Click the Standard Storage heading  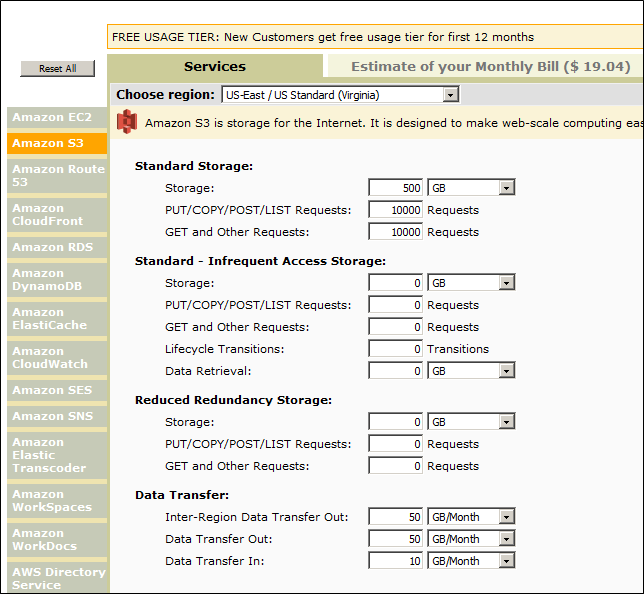click(x=194, y=166)
